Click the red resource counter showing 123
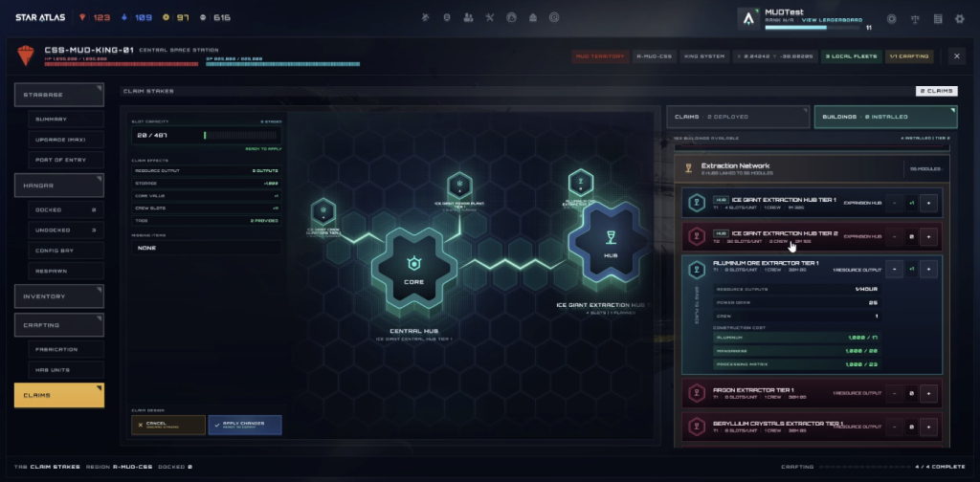The width and height of the screenshot is (980, 482). (x=95, y=17)
